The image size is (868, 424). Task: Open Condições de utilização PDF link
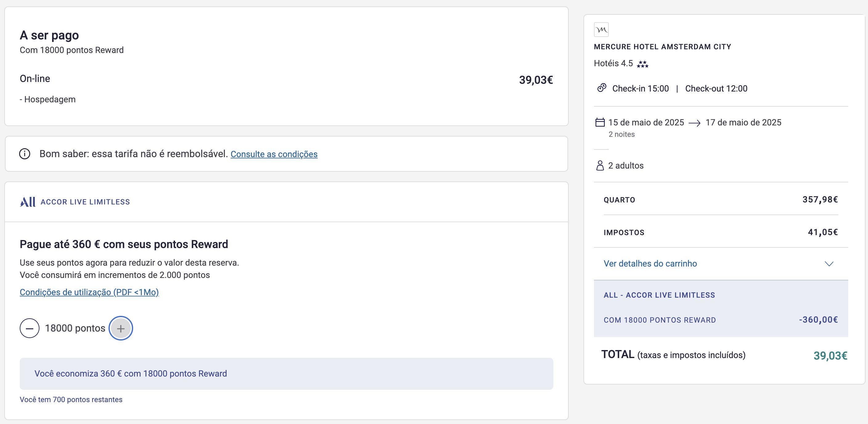89,292
